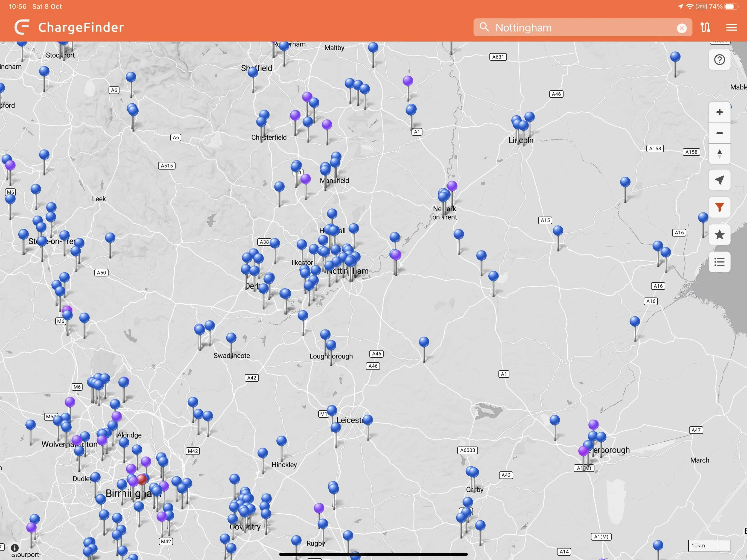Open the map info attribution icon
This screenshot has width=747, height=560.
14,547
